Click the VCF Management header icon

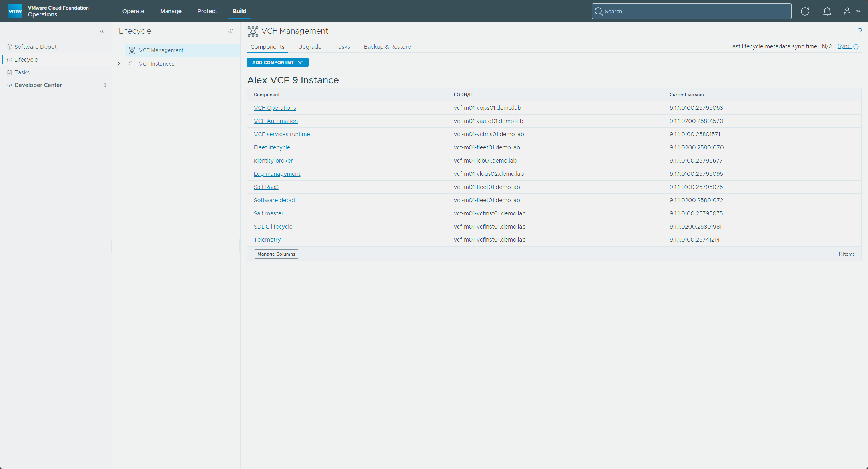pyautogui.click(x=253, y=31)
